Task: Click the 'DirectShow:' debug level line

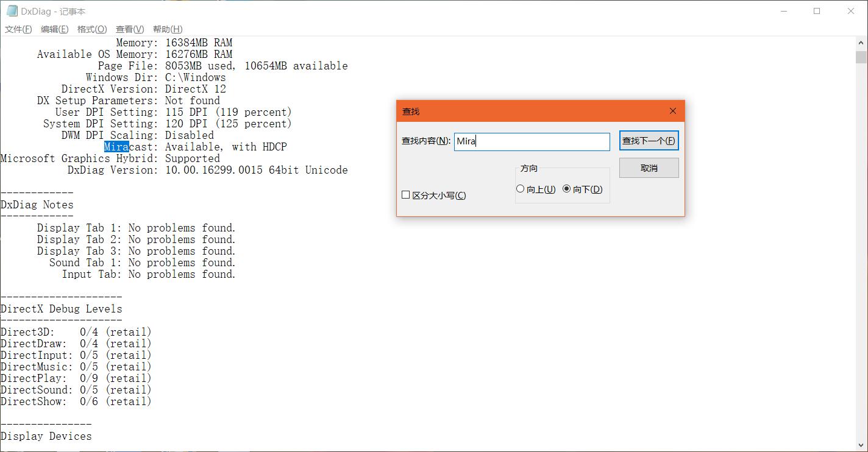Action: click(76, 401)
